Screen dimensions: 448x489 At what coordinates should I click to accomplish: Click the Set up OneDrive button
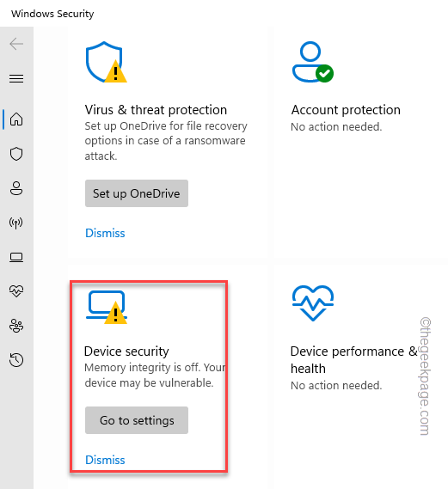tap(137, 193)
